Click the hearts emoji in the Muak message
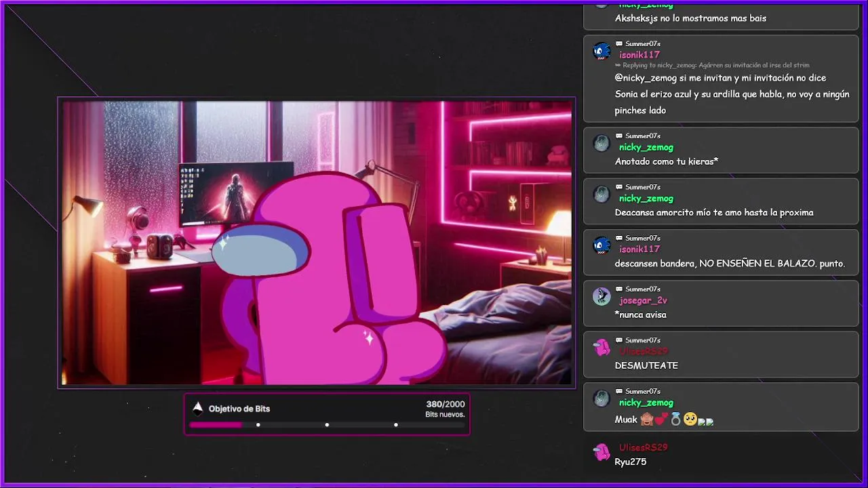This screenshot has width=868, height=488. point(661,420)
